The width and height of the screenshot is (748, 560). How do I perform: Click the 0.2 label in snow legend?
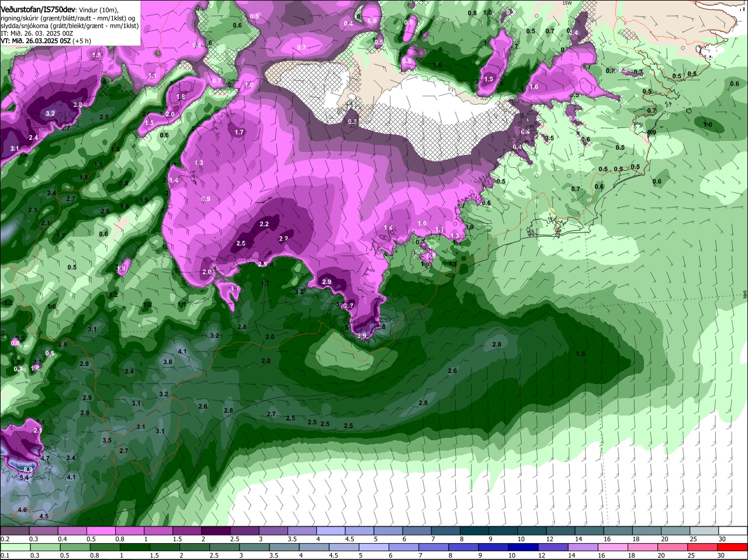tap(5, 538)
